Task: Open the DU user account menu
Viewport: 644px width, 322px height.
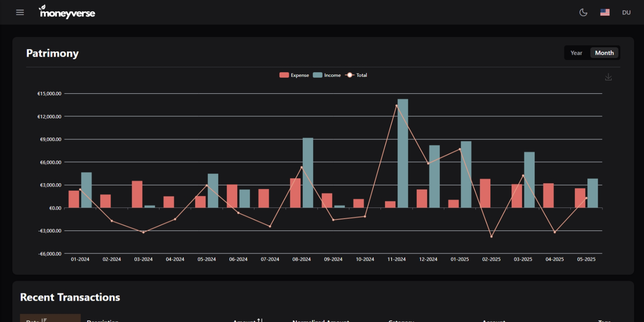Action: [626, 12]
